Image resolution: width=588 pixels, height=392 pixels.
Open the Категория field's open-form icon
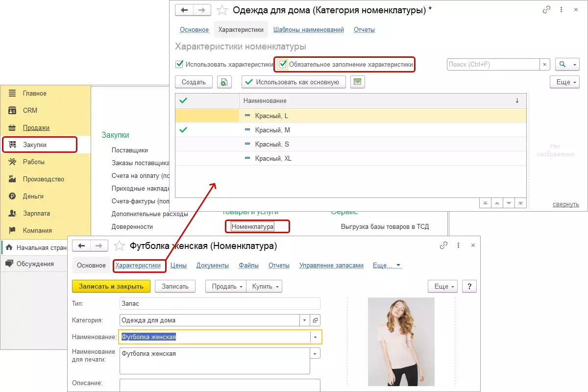point(315,320)
